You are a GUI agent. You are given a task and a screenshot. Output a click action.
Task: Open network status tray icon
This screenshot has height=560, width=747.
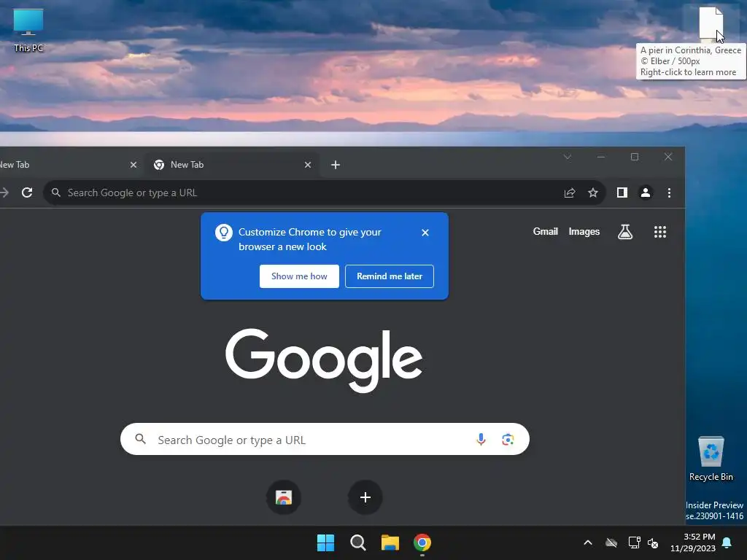coord(634,542)
